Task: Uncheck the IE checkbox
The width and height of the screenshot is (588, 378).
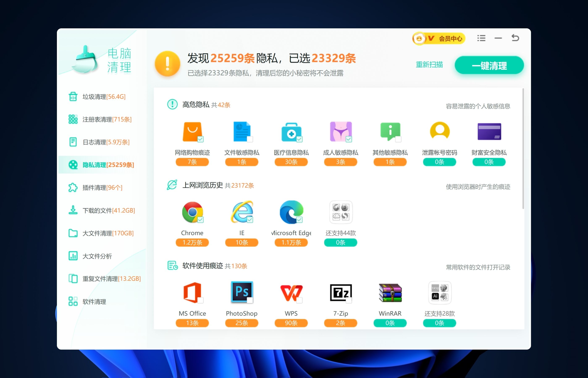Action: [x=250, y=220]
